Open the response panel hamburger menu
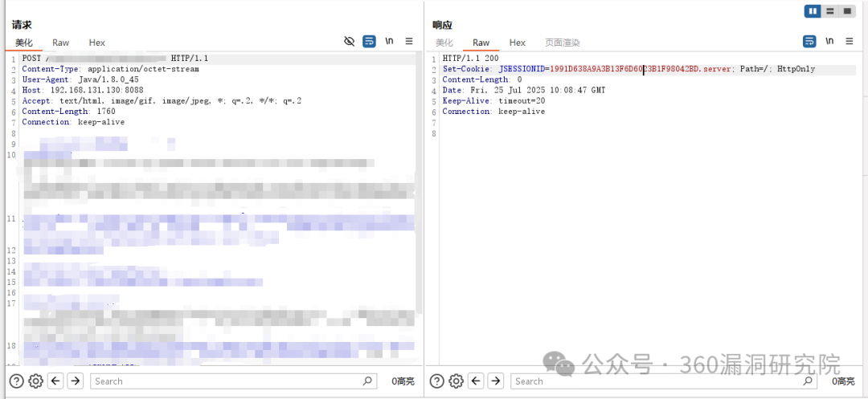This screenshot has height=399, width=868. 850,42
